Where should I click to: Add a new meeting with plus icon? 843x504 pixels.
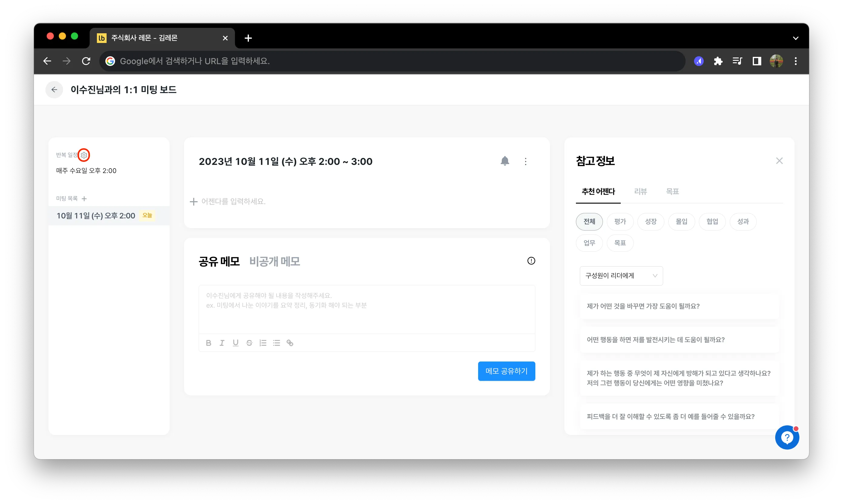[x=84, y=199]
